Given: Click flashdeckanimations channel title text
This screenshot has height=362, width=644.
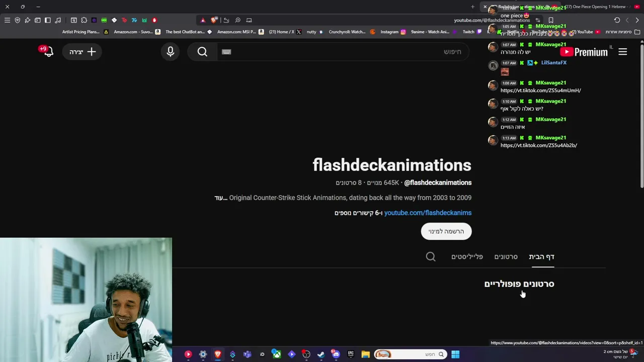Looking at the screenshot, I should (x=392, y=165).
